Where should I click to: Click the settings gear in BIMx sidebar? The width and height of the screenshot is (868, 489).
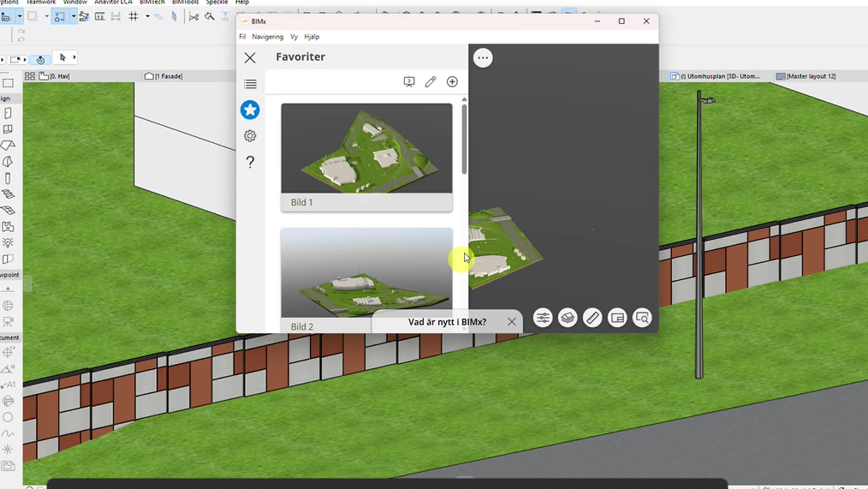[x=250, y=136]
